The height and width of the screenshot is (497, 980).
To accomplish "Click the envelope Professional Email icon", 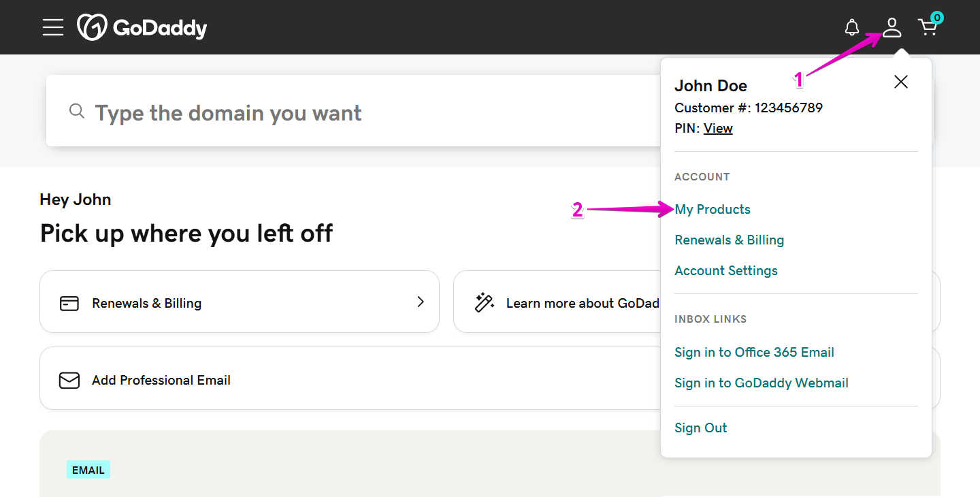I will (69, 380).
